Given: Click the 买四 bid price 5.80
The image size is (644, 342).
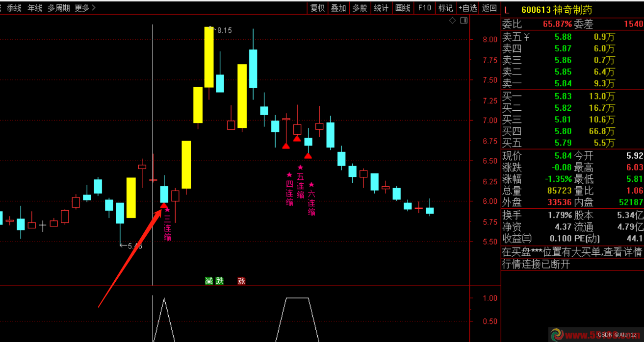Looking at the screenshot, I should pos(563,131).
